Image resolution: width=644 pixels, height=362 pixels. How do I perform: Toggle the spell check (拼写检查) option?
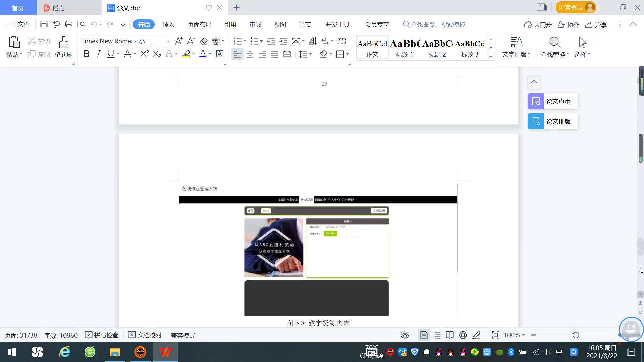pos(102,335)
